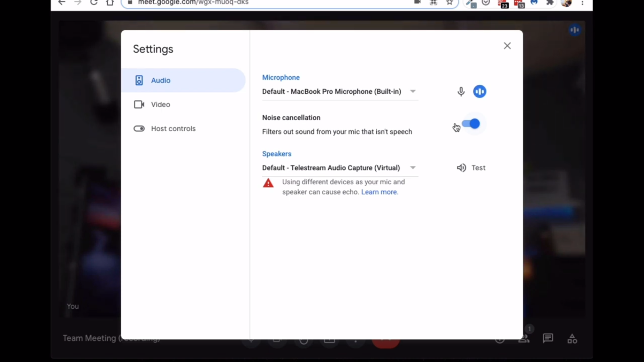Open the Audio settings tab

[183, 81]
